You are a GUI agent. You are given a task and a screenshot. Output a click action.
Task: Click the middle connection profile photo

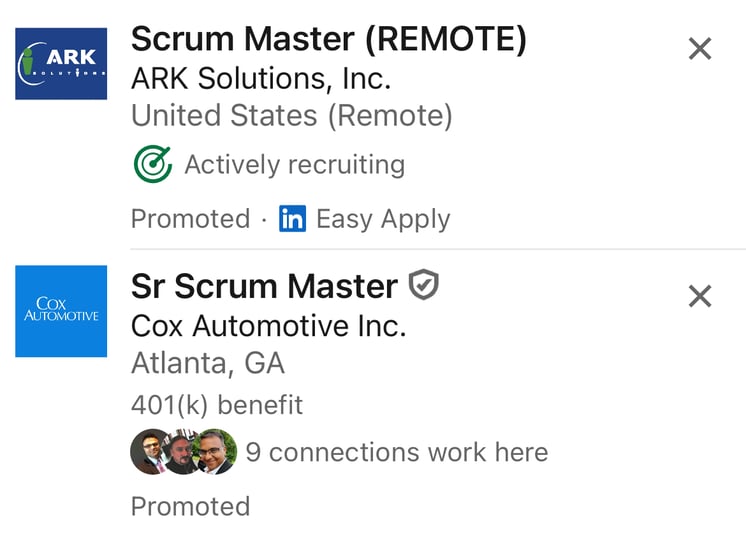[182, 452]
